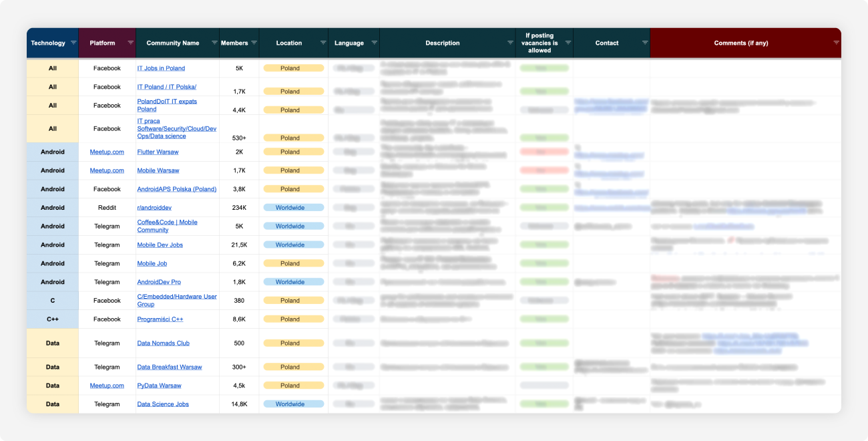Click Meetup.com link in PyData Warsaw row
The height and width of the screenshot is (441, 868).
click(107, 386)
